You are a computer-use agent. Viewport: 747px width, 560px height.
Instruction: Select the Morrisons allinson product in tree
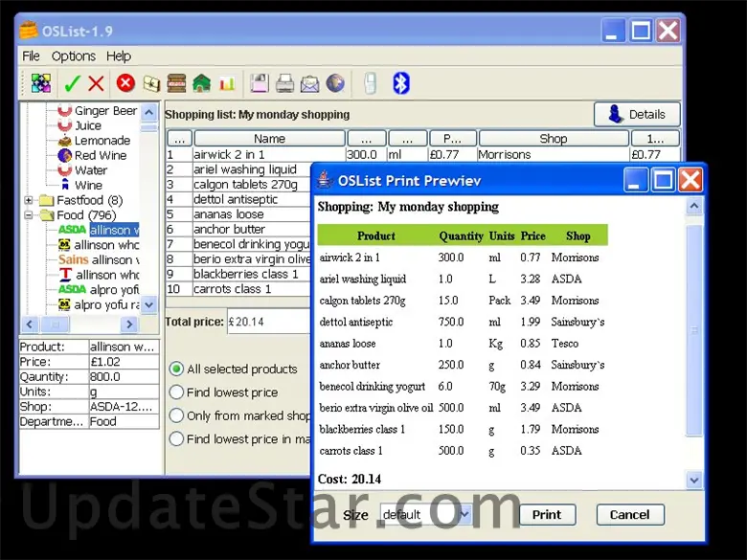[x=99, y=245]
